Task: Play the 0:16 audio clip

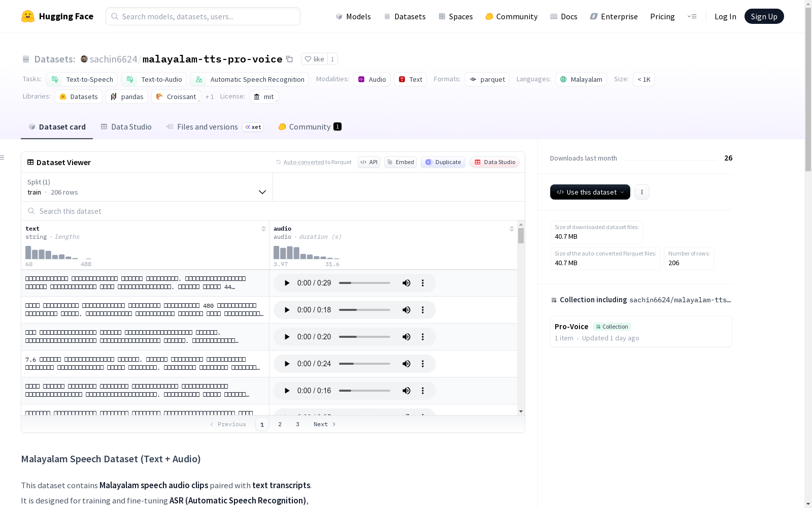Action: point(287,391)
